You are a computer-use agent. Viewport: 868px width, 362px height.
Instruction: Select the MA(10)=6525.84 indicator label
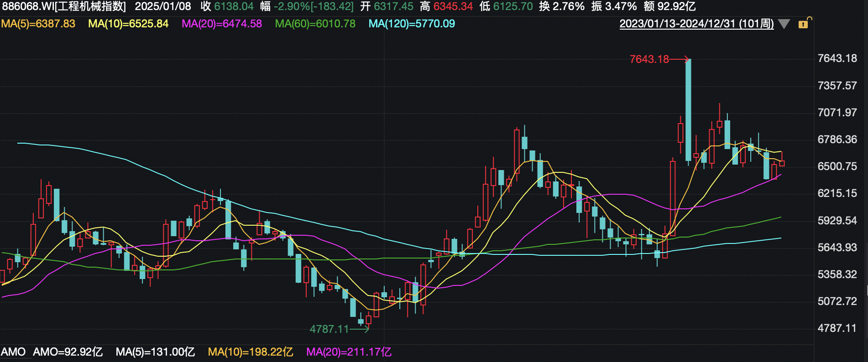point(128,24)
